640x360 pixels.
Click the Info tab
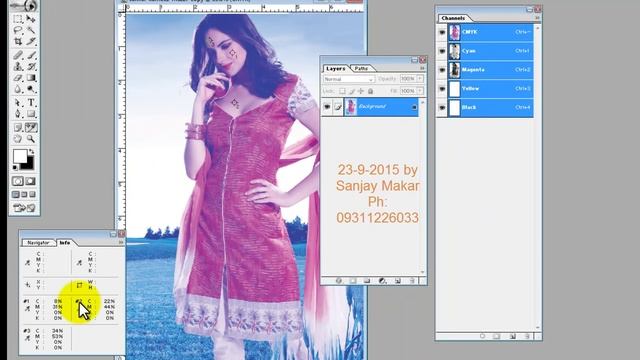pos(65,243)
